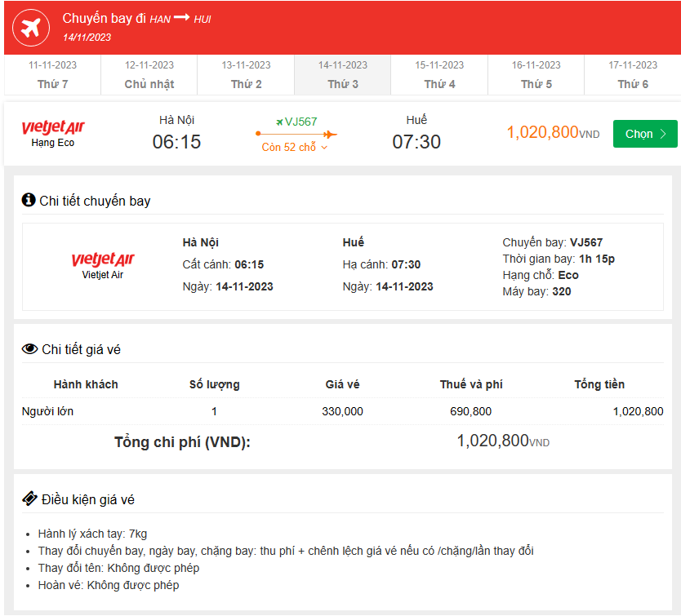The image size is (681, 616).
Task: Click the Vietjet Air logo in flight details
Action: (x=103, y=259)
